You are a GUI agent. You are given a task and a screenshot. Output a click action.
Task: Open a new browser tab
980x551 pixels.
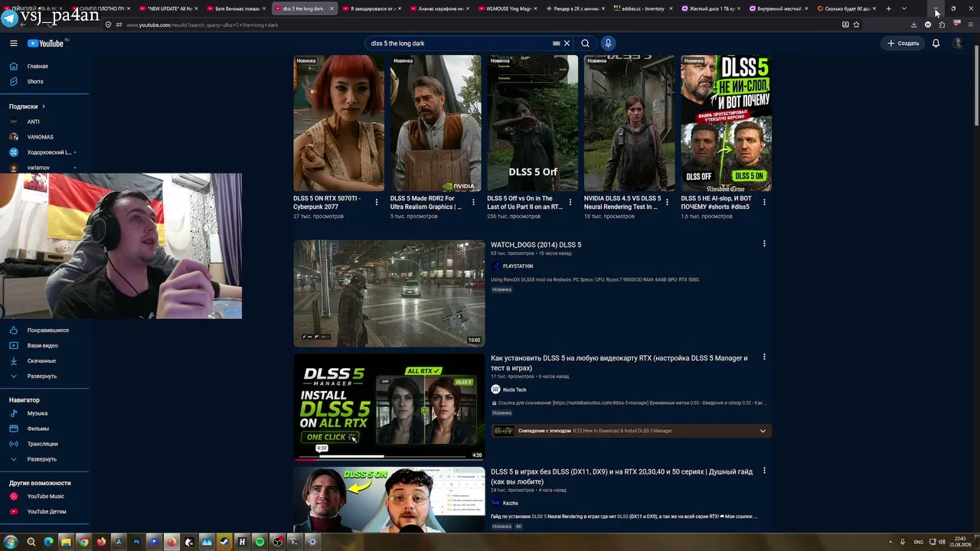(888, 8)
